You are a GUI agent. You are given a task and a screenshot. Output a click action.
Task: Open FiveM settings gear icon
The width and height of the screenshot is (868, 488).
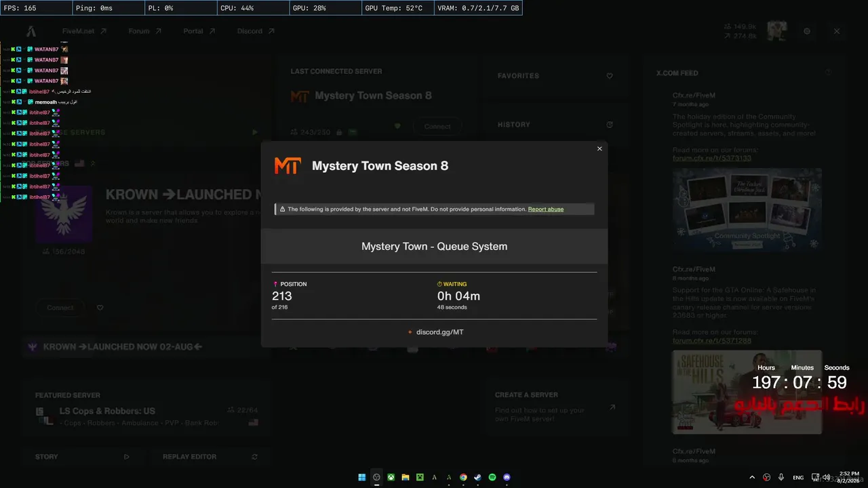tap(807, 31)
